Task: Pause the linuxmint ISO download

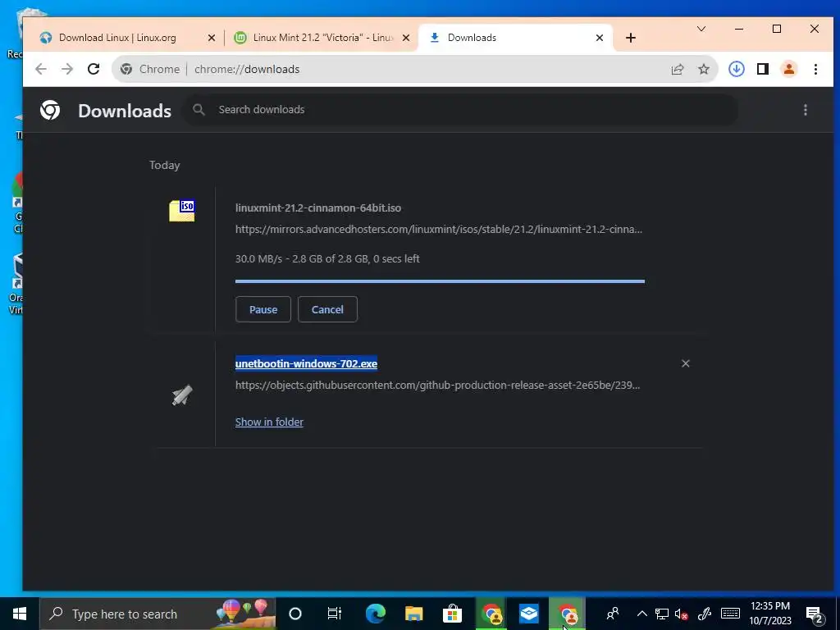Action: pos(263,309)
